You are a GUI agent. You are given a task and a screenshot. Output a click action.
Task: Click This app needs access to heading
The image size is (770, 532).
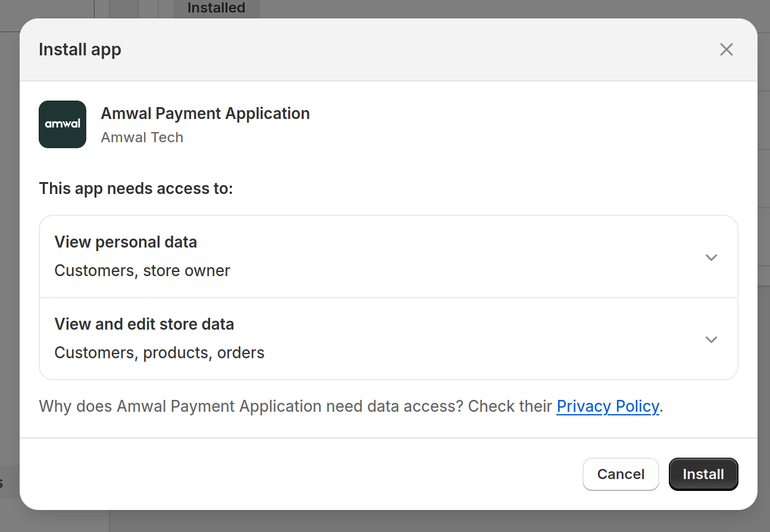point(136,189)
